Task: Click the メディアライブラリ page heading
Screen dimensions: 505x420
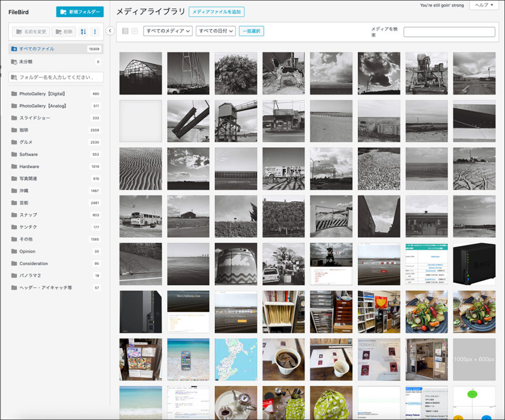Action: pyautogui.click(x=151, y=12)
